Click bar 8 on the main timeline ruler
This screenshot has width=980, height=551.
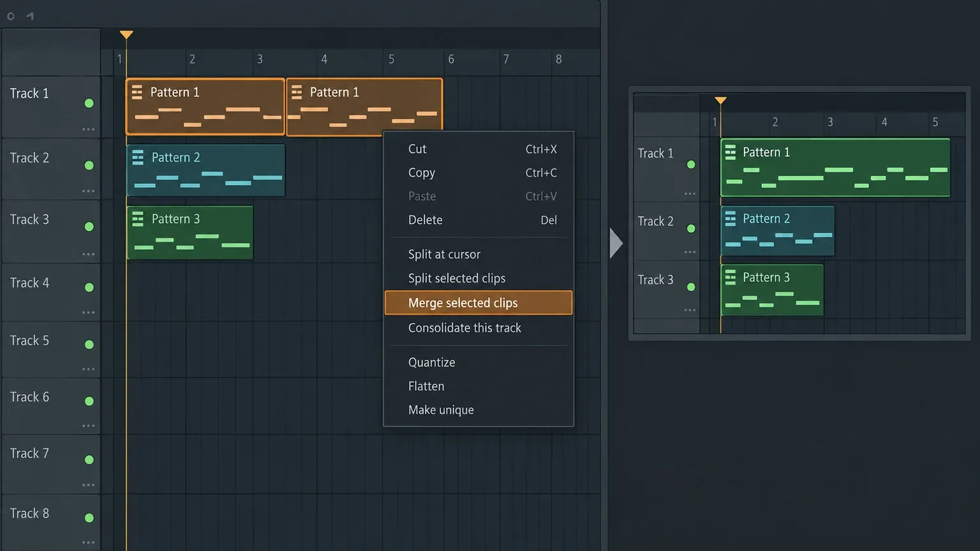coord(559,59)
